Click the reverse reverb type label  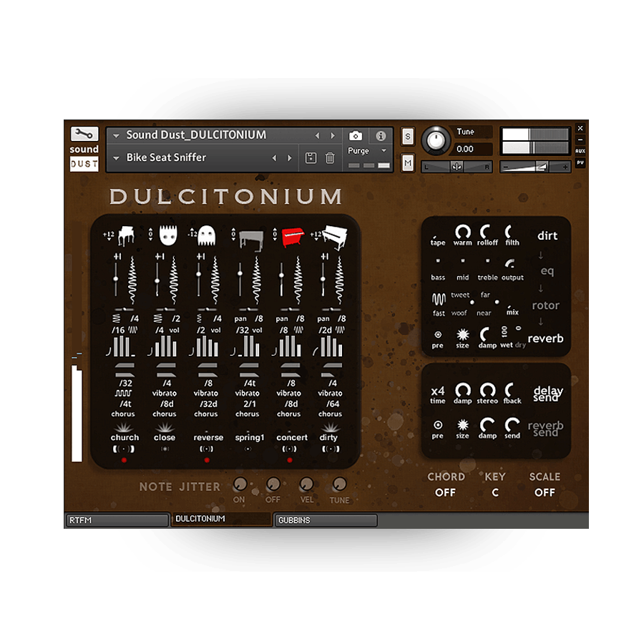(x=208, y=437)
